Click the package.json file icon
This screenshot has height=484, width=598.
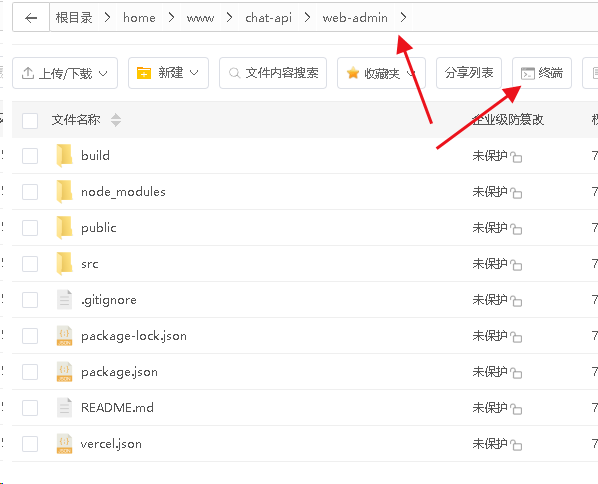click(x=64, y=372)
